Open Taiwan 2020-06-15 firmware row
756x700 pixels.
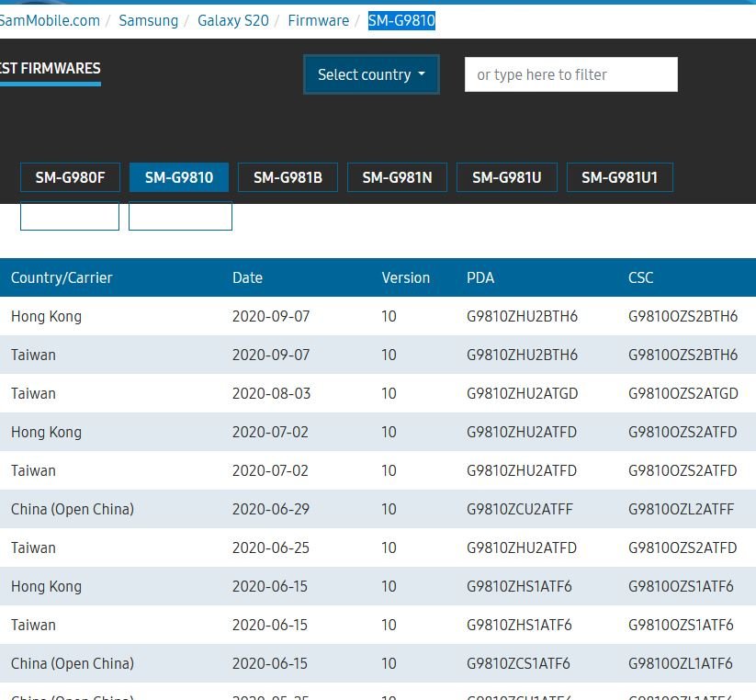pos(378,625)
